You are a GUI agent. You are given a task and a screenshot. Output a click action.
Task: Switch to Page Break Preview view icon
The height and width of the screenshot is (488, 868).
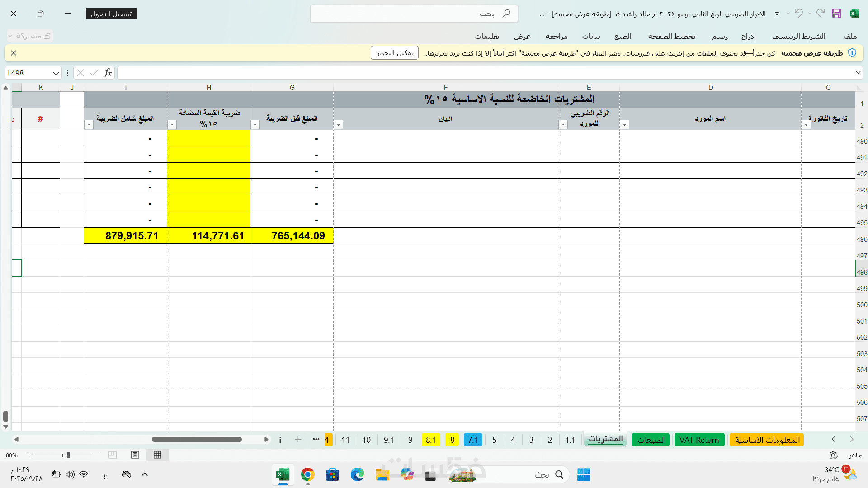click(x=113, y=455)
